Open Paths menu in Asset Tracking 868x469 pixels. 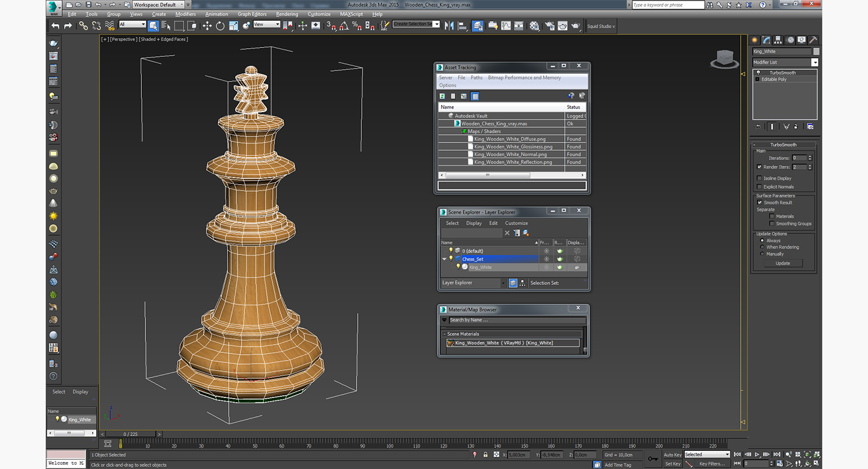(x=477, y=77)
